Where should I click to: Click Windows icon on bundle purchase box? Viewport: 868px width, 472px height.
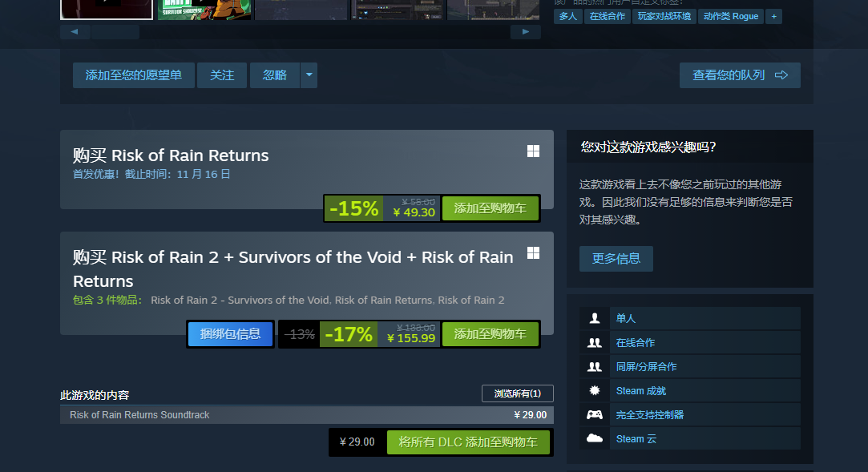[x=533, y=253]
